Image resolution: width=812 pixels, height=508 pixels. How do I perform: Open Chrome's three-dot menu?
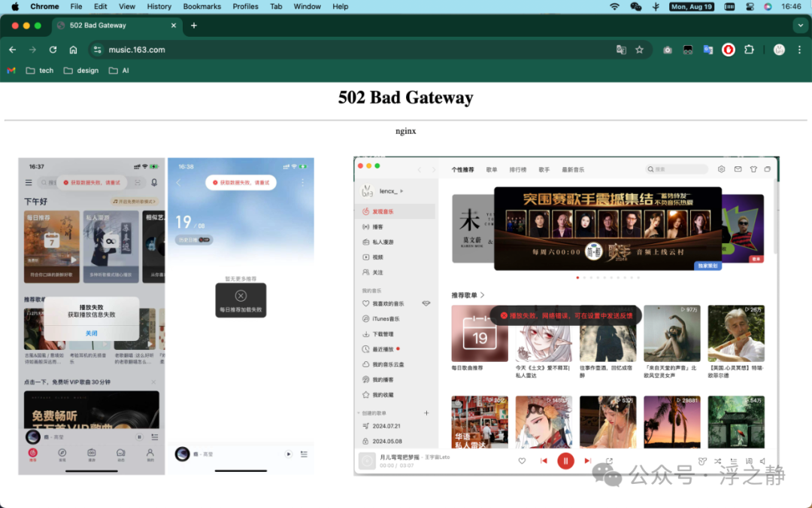tap(799, 50)
